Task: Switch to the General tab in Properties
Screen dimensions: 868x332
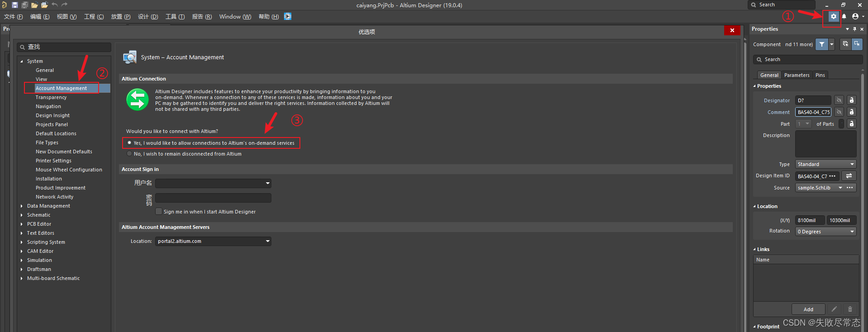Action: pos(769,75)
